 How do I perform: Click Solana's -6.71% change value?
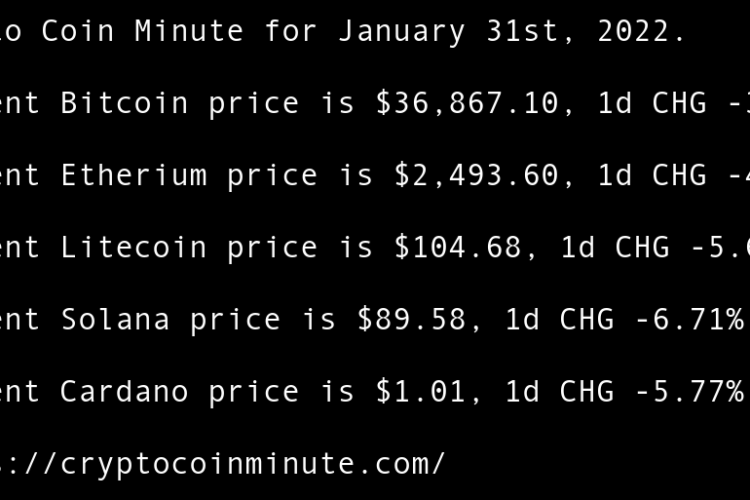(690, 319)
